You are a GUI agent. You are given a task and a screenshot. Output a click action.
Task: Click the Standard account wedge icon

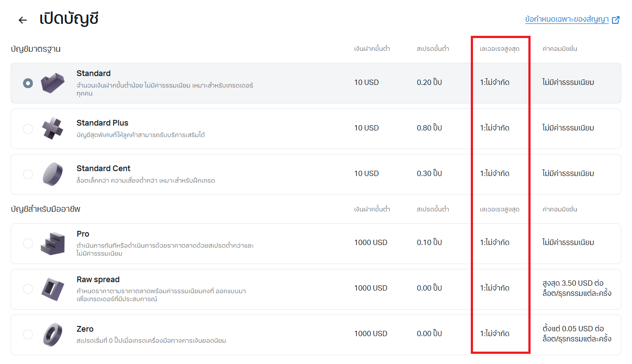tap(52, 83)
